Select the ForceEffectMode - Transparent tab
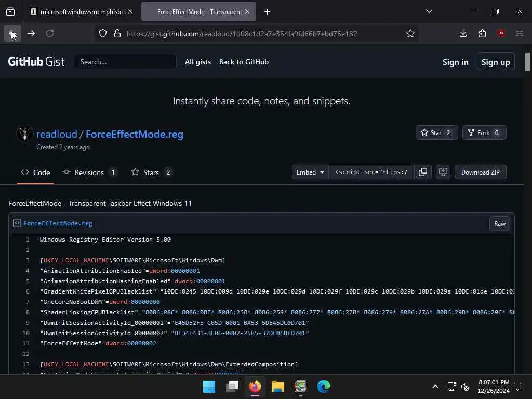 199,12
